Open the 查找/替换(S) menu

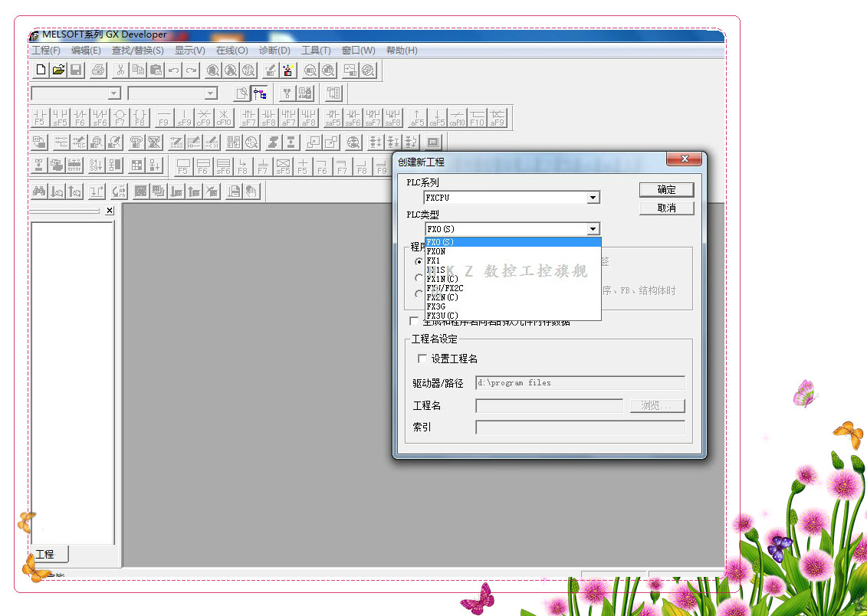[138, 51]
